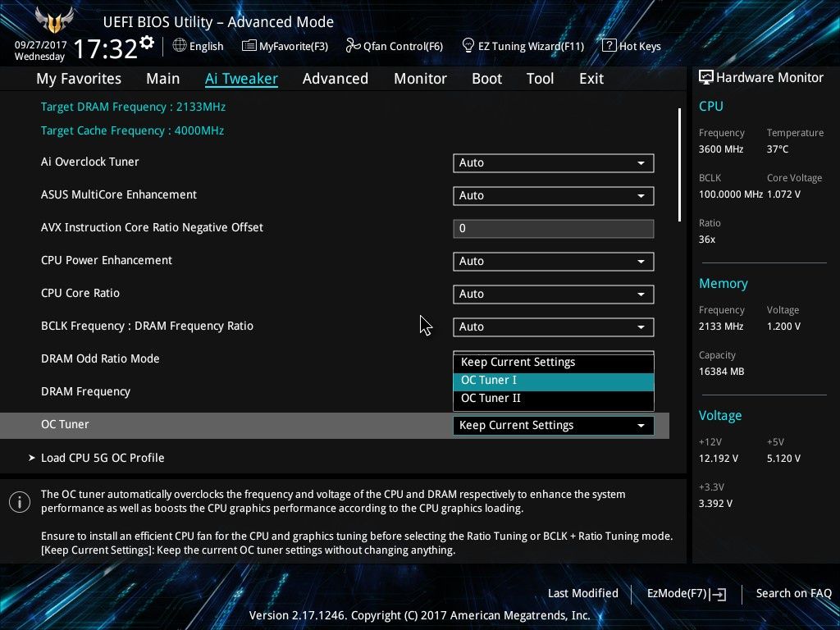Open CPU Power Enhancement dropdown
The height and width of the screenshot is (630, 840).
[x=554, y=262]
